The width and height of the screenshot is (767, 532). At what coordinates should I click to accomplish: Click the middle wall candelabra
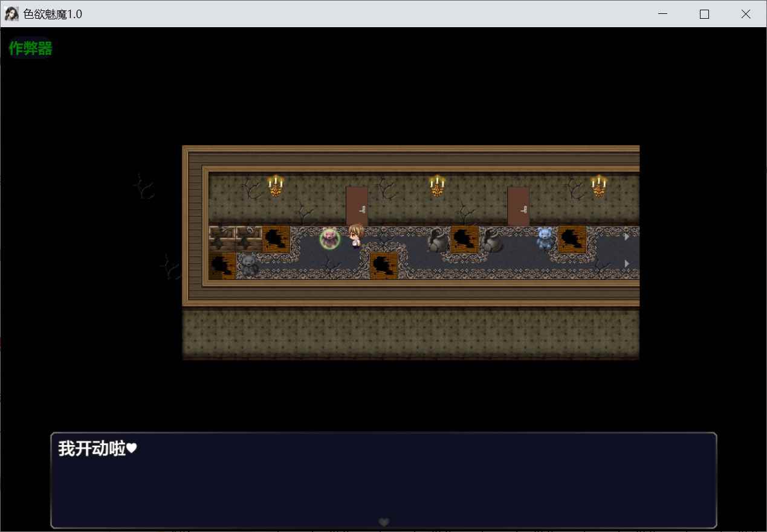click(437, 186)
